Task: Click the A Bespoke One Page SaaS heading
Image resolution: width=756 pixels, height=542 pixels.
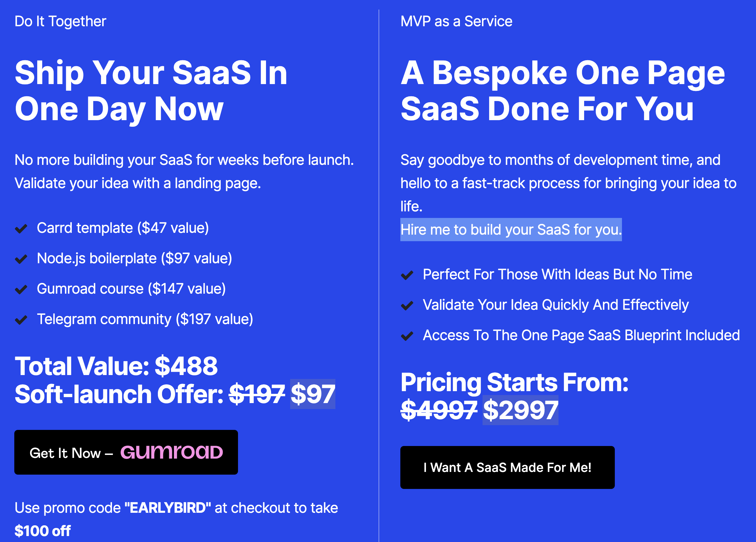Action: [562, 90]
